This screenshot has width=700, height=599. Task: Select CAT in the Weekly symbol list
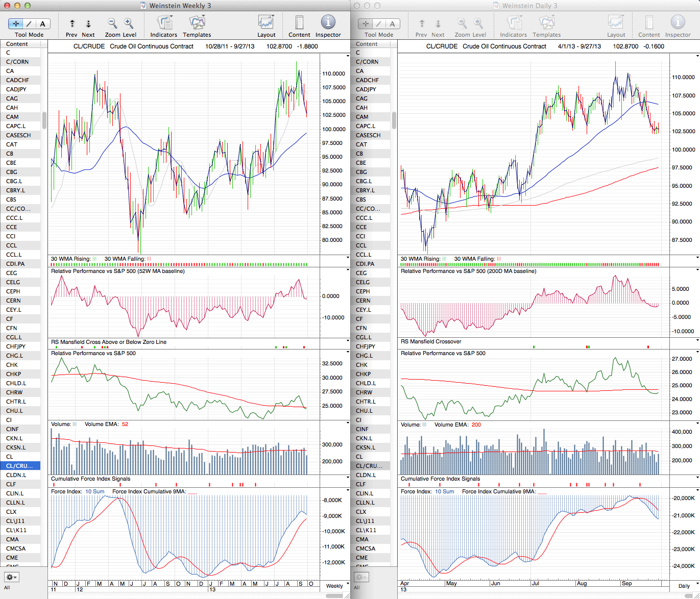coord(12,144)
